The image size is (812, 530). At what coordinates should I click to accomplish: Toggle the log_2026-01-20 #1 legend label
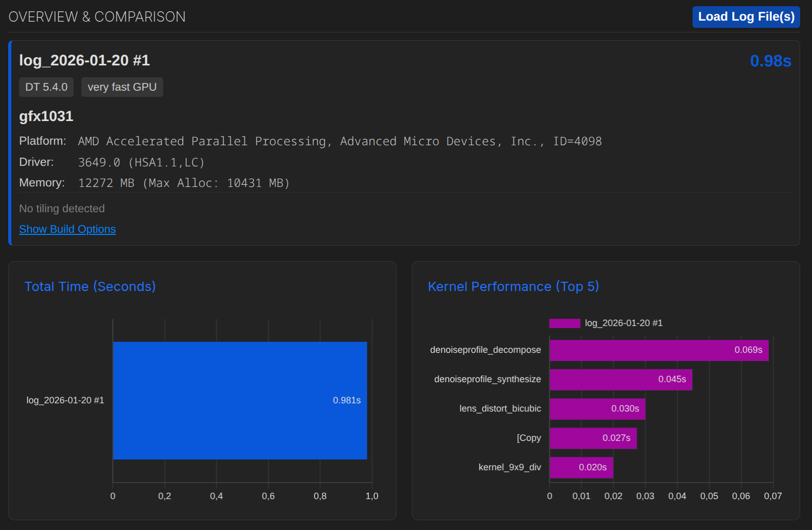click(624, 323)
